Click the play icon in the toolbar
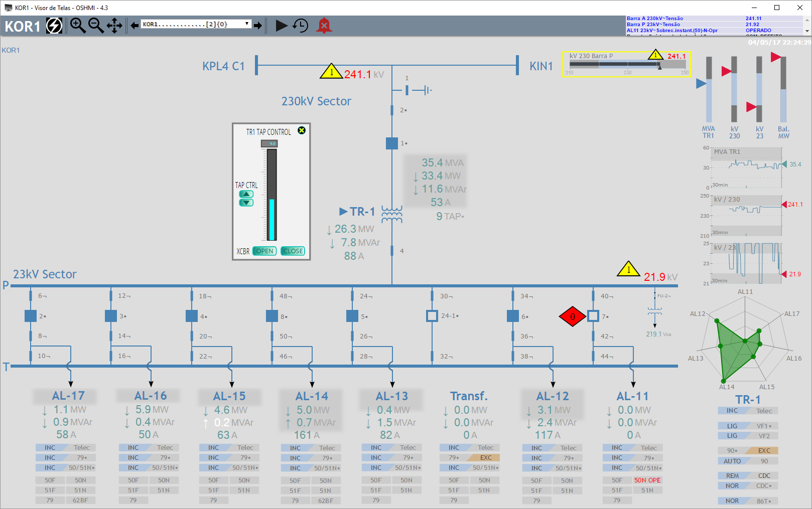The image size is (812, 509). coord(282,26)
